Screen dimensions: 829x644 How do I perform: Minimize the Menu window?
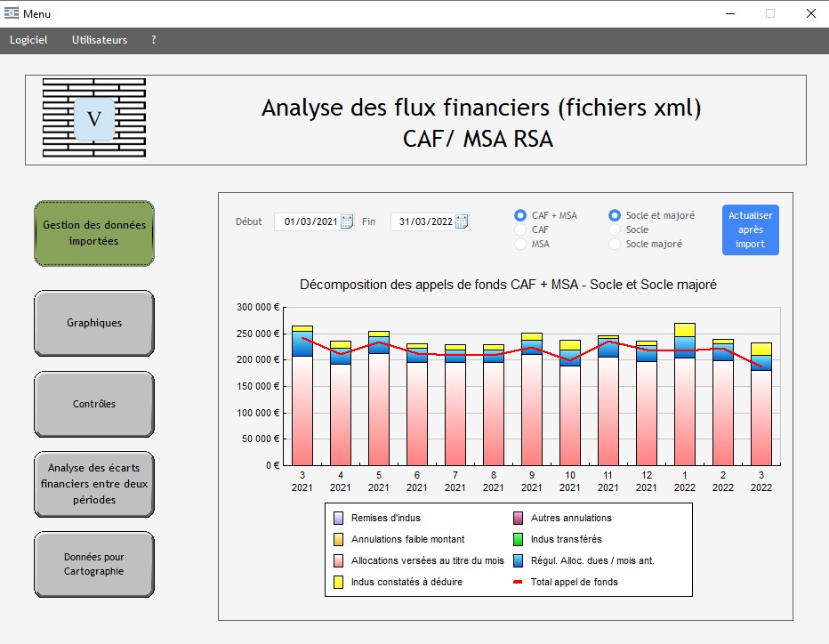730,13
